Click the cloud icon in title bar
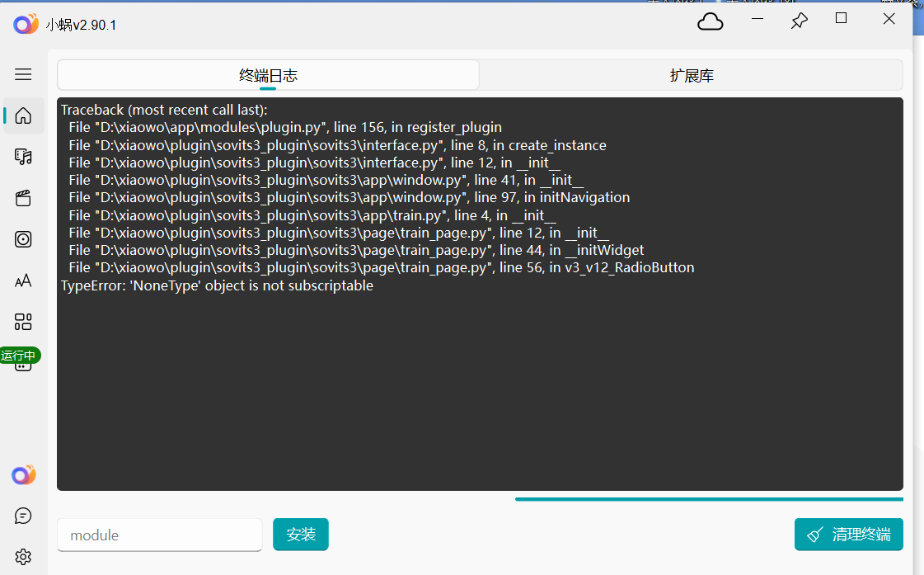Viewport: 924px width, 575px height. [710, 21]
